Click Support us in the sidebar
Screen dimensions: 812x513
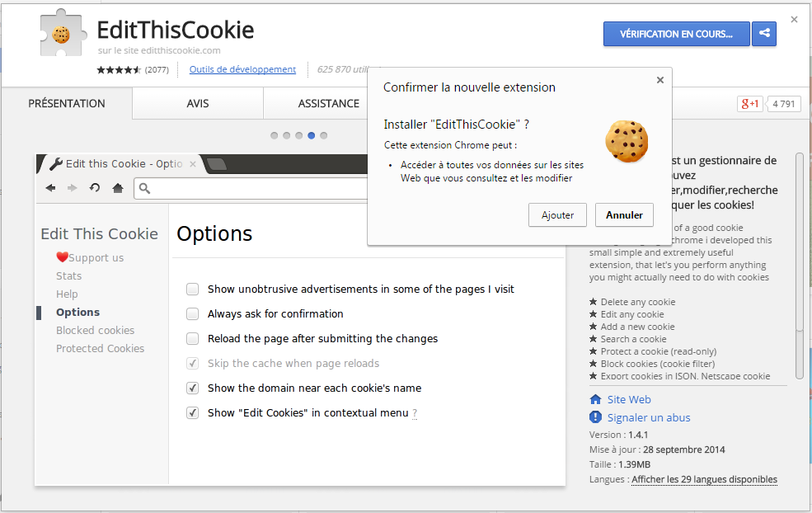pos(96,257)
